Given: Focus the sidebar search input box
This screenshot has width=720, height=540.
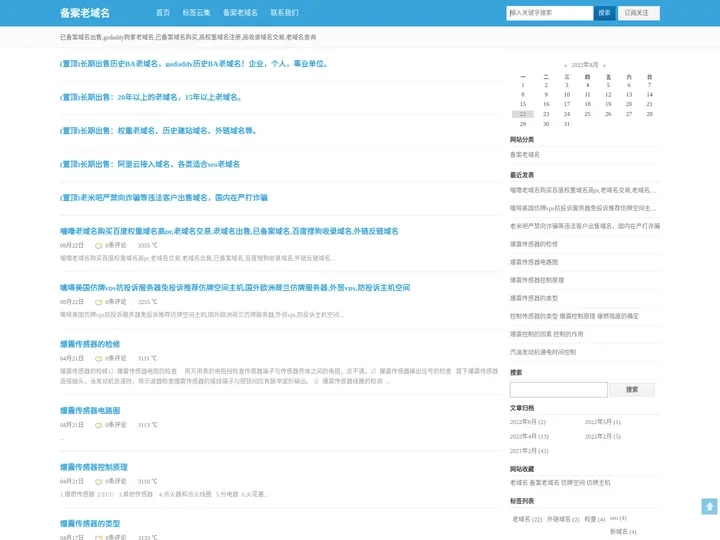Looking at the screenshot, I should pyautogui.click(x=558, y=390).
